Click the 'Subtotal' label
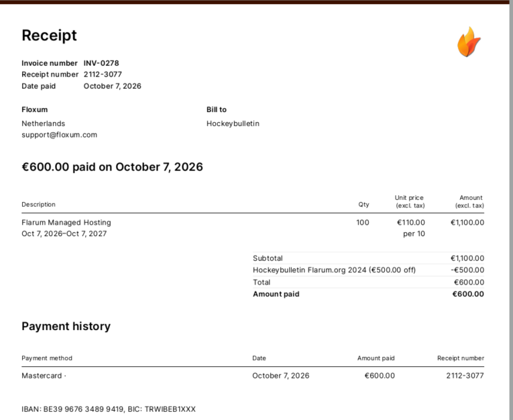This screenshot has height=420, width=513. click(x=268, y=258)
